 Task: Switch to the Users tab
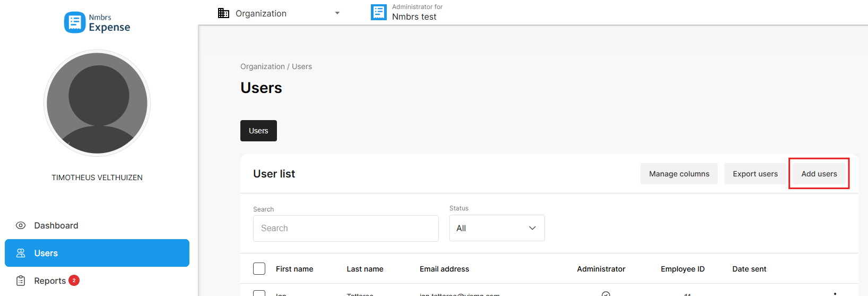(258, 131)
